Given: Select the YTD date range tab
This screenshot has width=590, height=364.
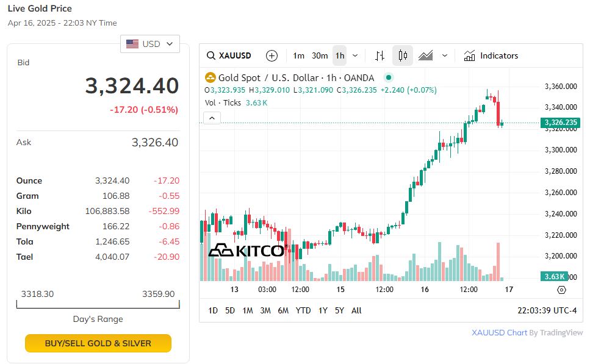Looking at the screenshot, I should pos(303,310).
